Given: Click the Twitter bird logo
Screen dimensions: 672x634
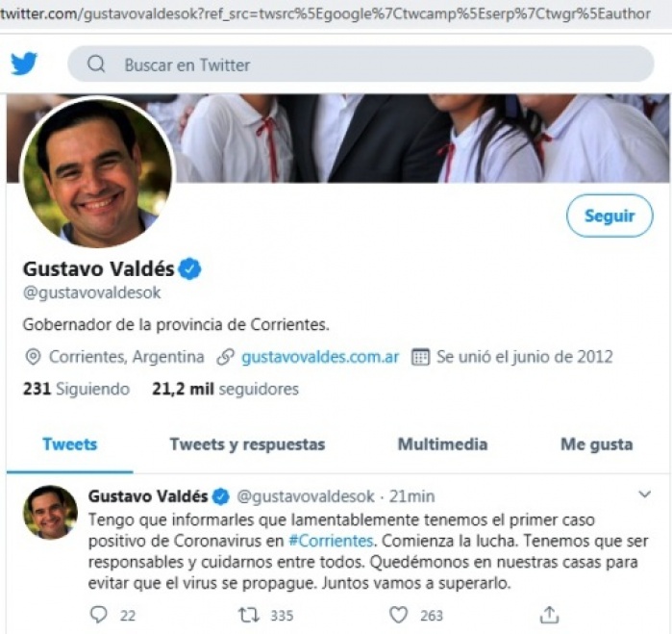Looking at the screenshot, I should click(24, 63).
